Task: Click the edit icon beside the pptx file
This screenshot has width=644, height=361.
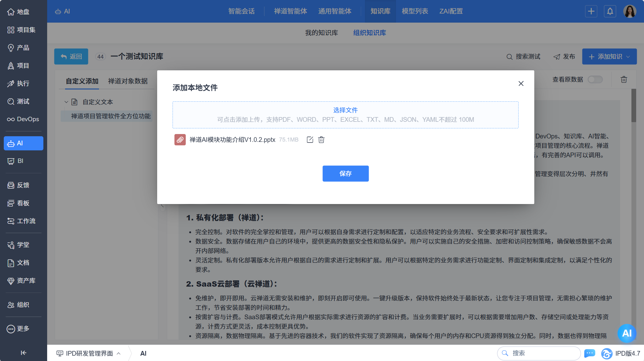Action: [310, 140]
